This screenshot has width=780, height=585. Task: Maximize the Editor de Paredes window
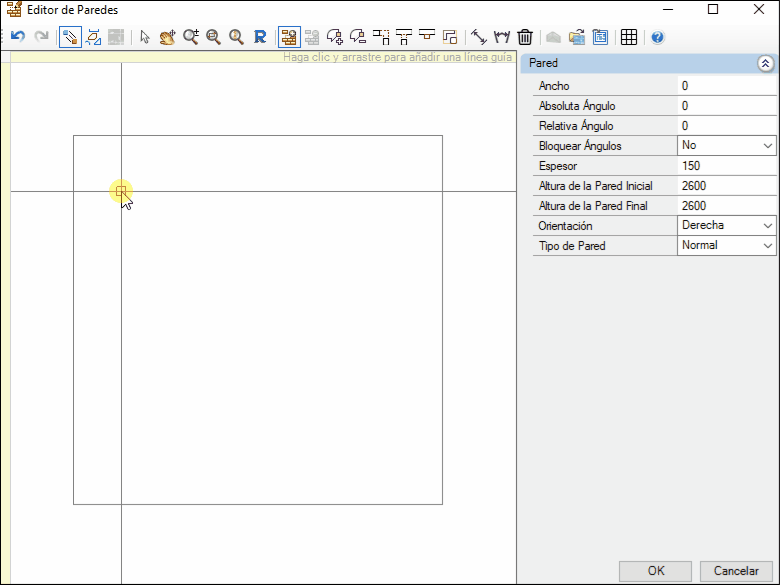coord(713,9)
